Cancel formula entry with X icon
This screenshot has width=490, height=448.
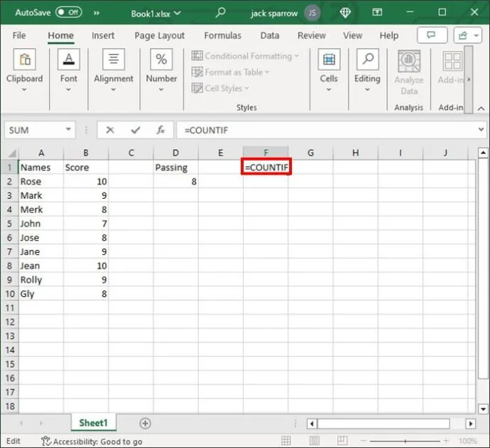(109, 130)
